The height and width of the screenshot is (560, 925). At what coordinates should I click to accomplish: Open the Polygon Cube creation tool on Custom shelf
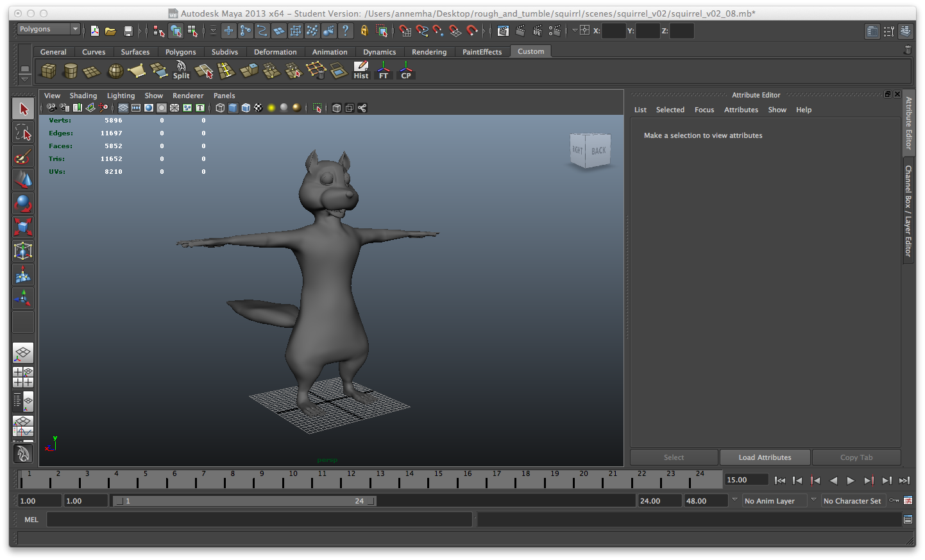click(49, 71)
